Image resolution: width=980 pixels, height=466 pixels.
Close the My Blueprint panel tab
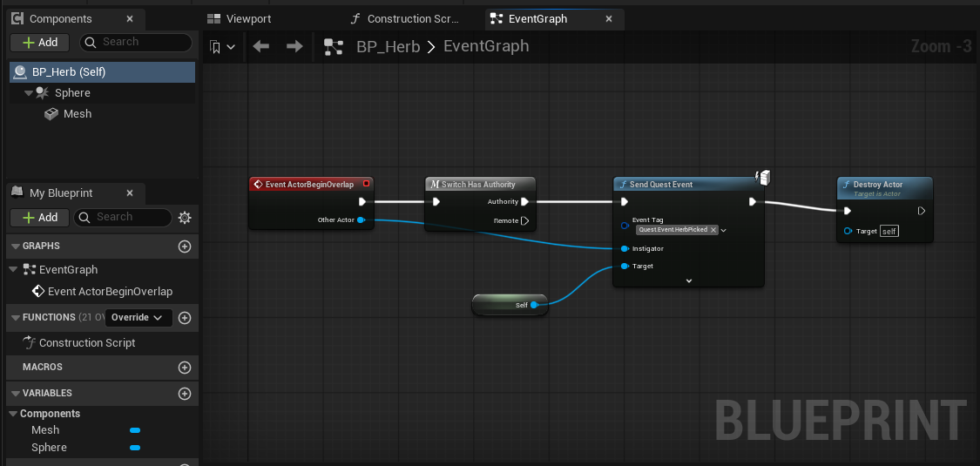pyautogui.click(x=130, y=193)
